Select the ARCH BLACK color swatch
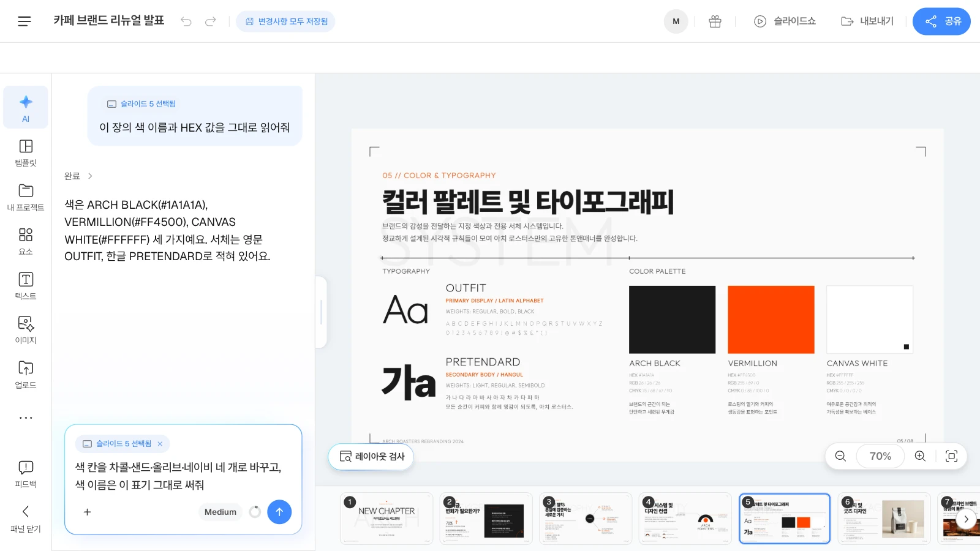Viewport: 980px width, 551px height. (x=672, y=320)
